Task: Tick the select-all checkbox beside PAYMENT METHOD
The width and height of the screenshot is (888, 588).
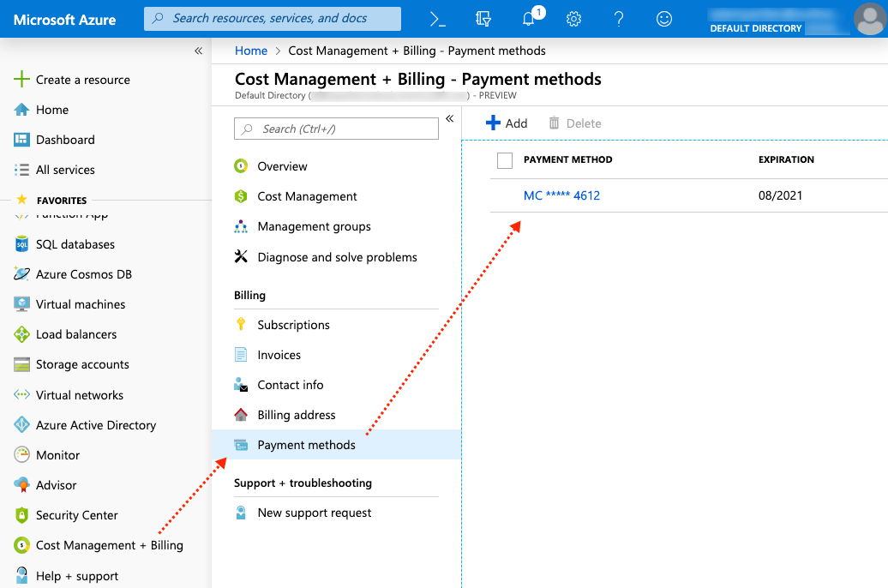Action: (505, 160)
